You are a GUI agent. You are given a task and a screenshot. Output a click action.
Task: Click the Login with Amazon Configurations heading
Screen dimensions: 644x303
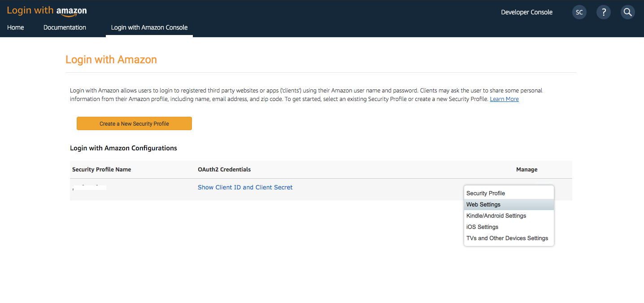(123, 148)
